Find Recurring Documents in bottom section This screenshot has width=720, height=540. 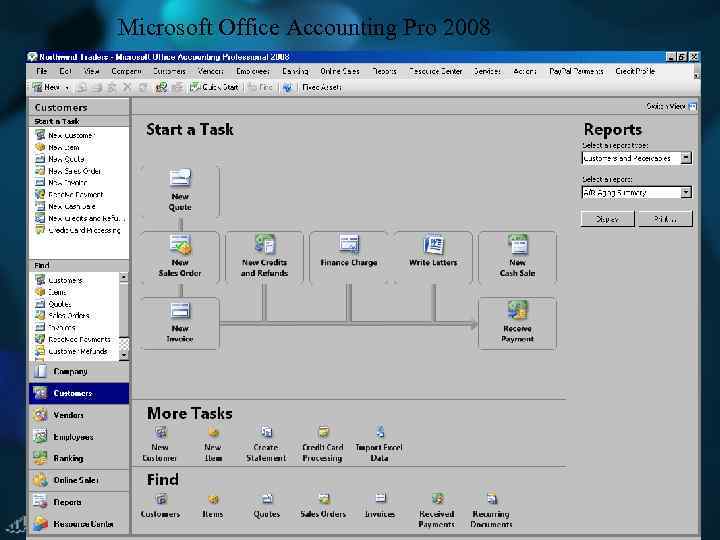491,510
